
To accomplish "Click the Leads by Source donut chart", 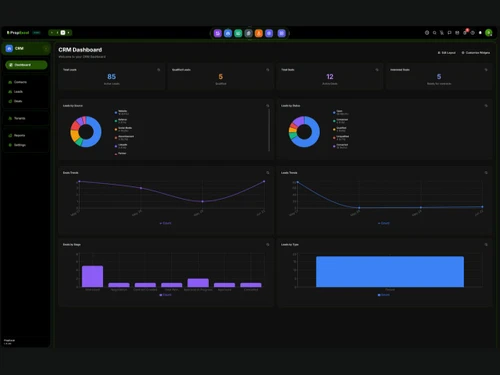I will (x=86, y=132).
